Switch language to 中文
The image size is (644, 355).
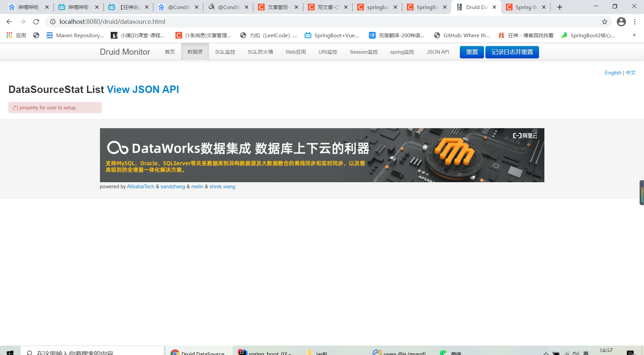(x=631, y=73)
